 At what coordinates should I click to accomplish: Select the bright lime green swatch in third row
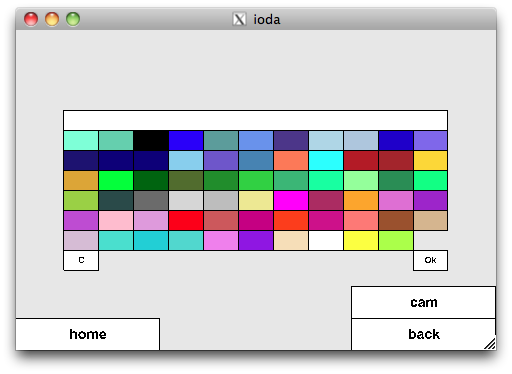(x=116, y=181)
